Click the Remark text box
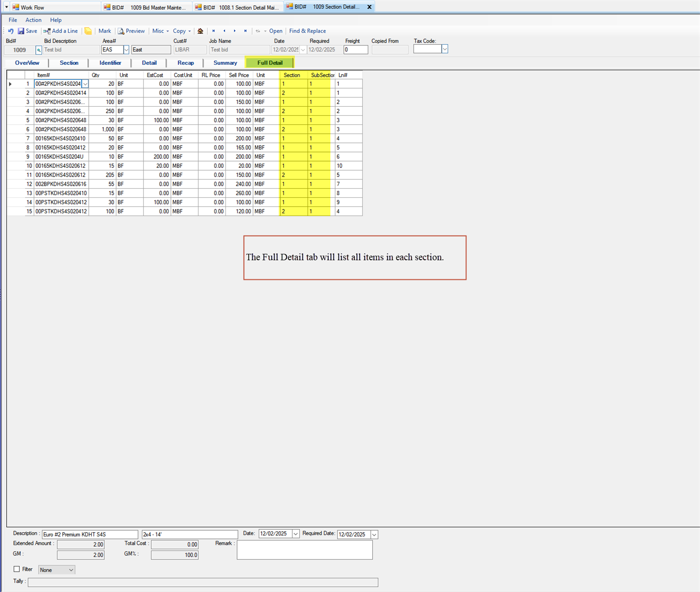Screen dimensions: 700x592 [305, 550]
